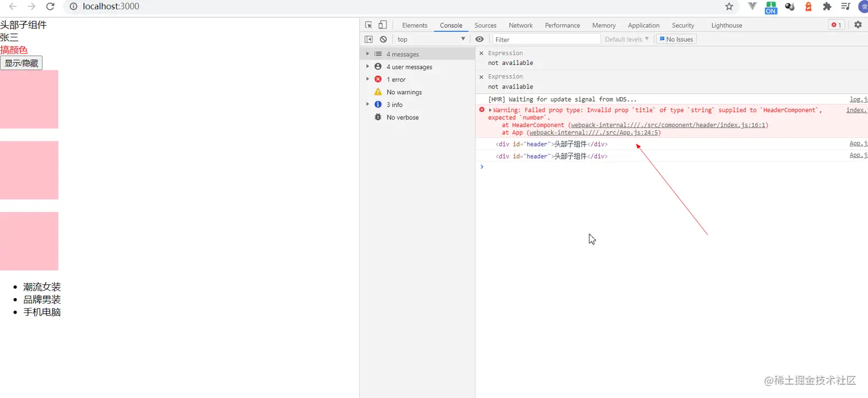View site information icon in address bar
868x398 pixels.
pos(73,6)
